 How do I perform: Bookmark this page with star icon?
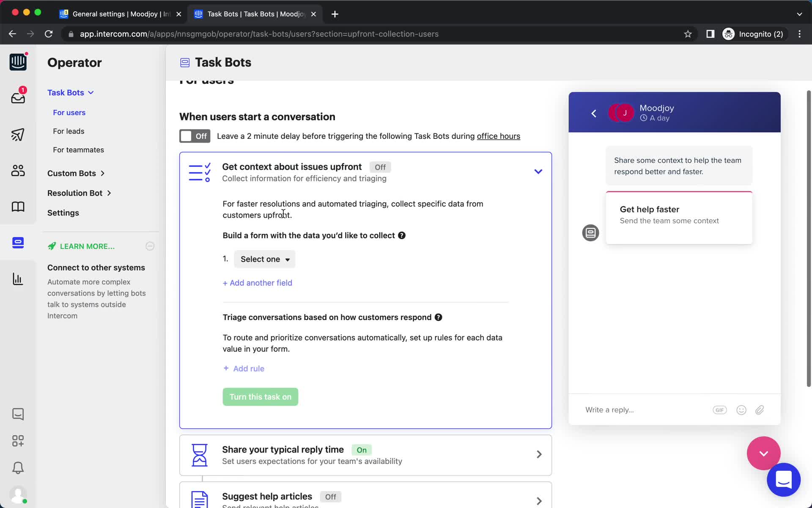point(688,34)
